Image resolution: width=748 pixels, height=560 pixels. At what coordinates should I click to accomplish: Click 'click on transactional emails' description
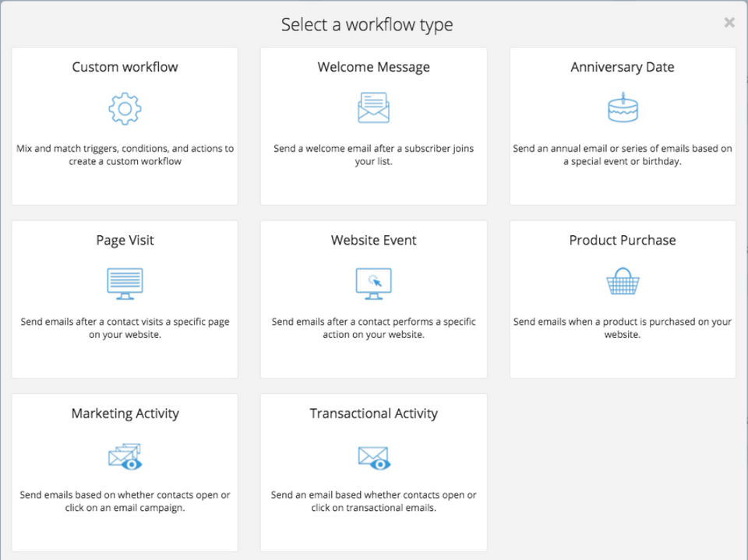[x=373, y=501]
